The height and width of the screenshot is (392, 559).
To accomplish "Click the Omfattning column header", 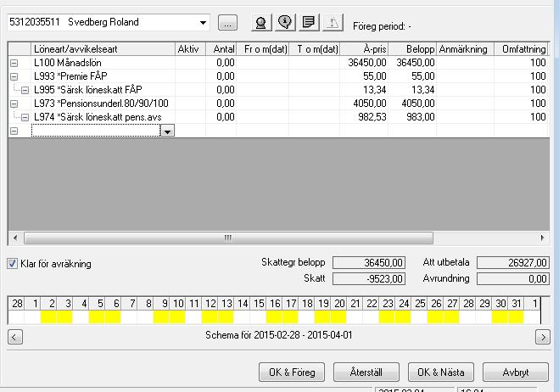I will [x=521, y=49].
